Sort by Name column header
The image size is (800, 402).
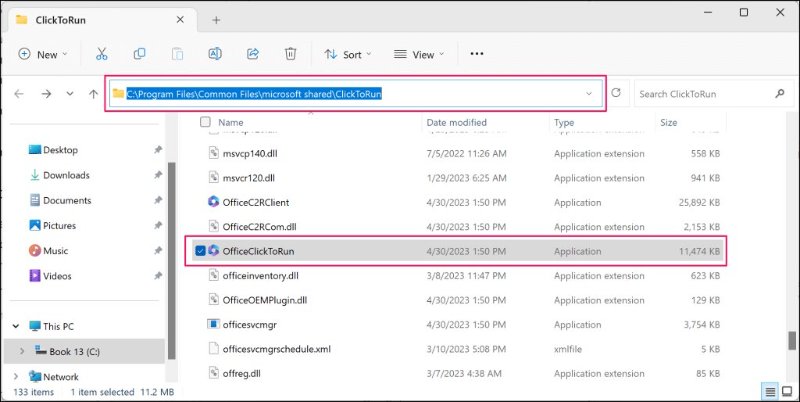(x=231, y=122)
